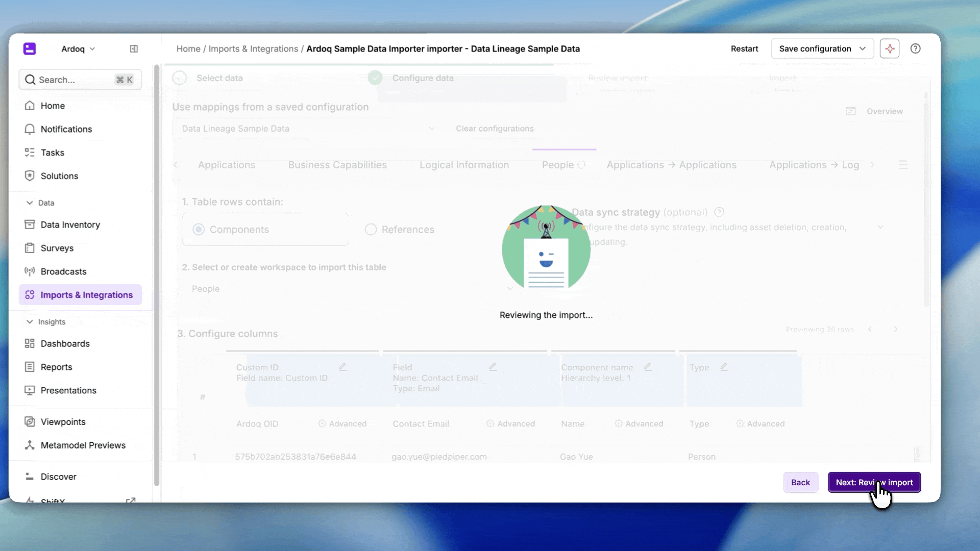980x551 pixels.
Task: Click the Search input field
Action: [80, 80]
